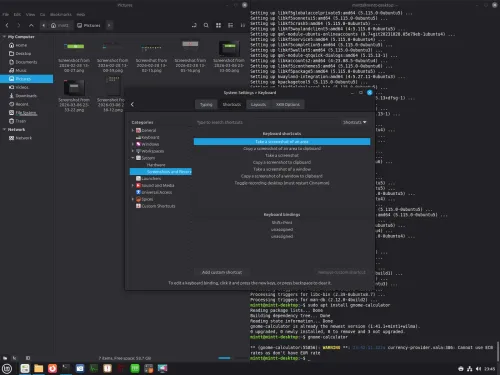Viewport: 500px width, 375px height.
Task: Expand the Workspaces category
Action: (x=133, y=151)
